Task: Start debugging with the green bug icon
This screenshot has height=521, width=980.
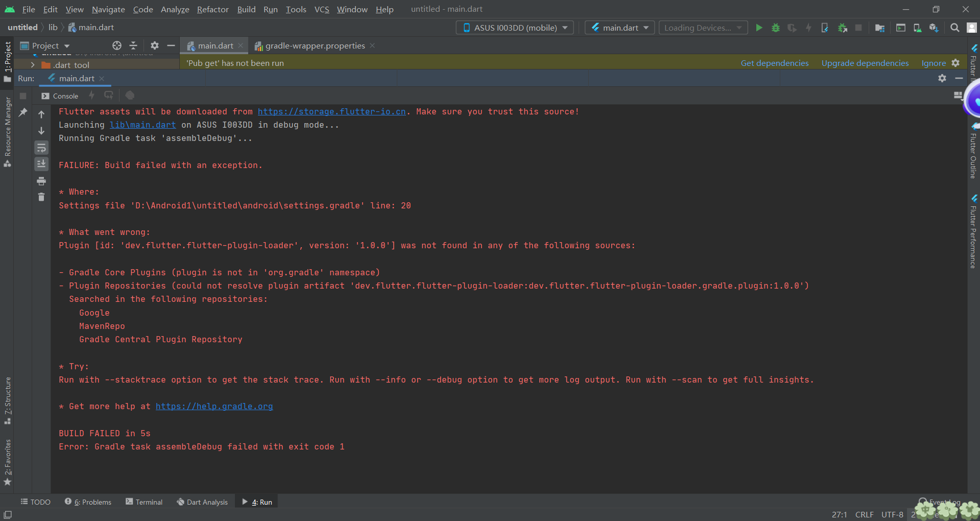Action: pos(775,28)
